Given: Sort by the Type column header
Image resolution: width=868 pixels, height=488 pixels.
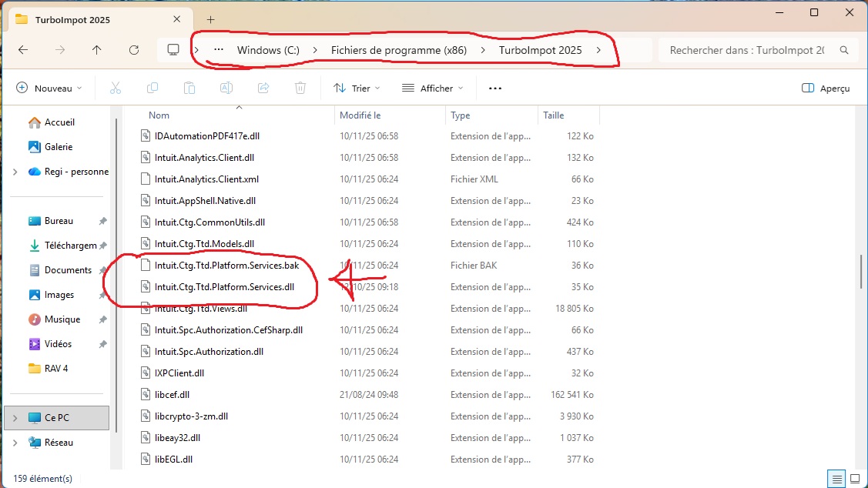Looking at the screenshot, I should coord(460,115).
